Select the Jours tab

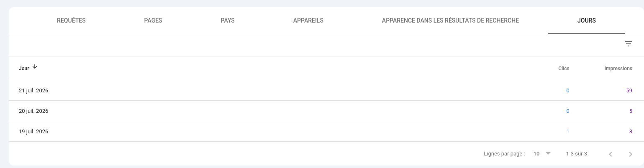(x=586, y=20)
